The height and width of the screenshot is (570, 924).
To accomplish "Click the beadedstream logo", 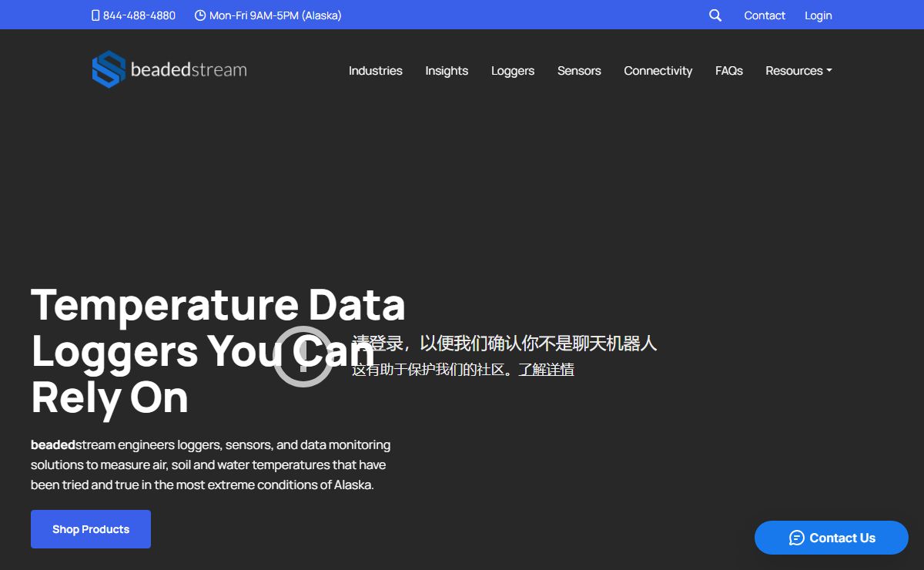I will [x=169, y=69].
